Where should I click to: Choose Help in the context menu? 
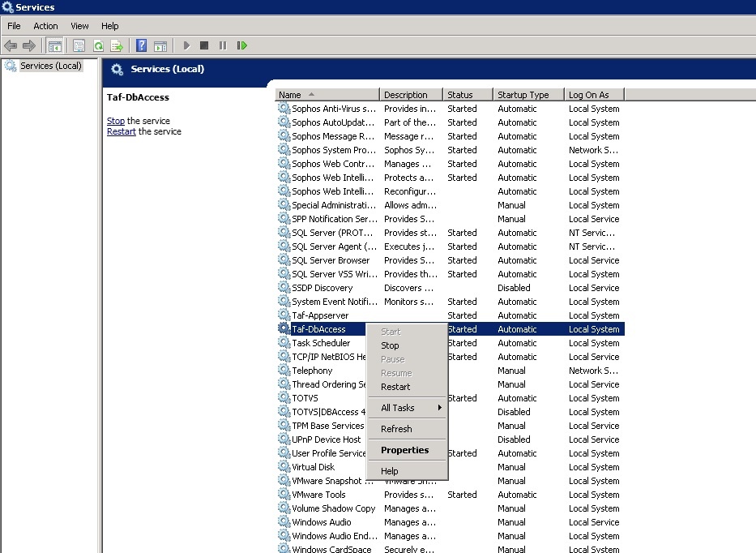pos(407,471)
